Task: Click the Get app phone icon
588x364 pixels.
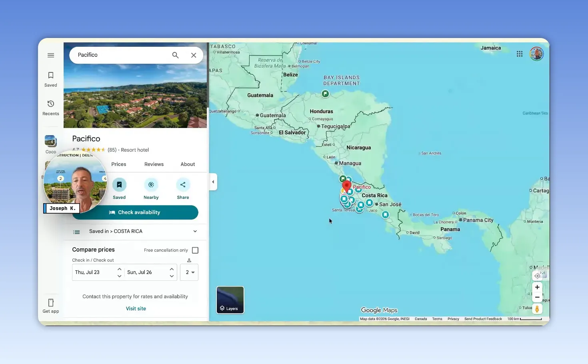Action: coord(51,303)
